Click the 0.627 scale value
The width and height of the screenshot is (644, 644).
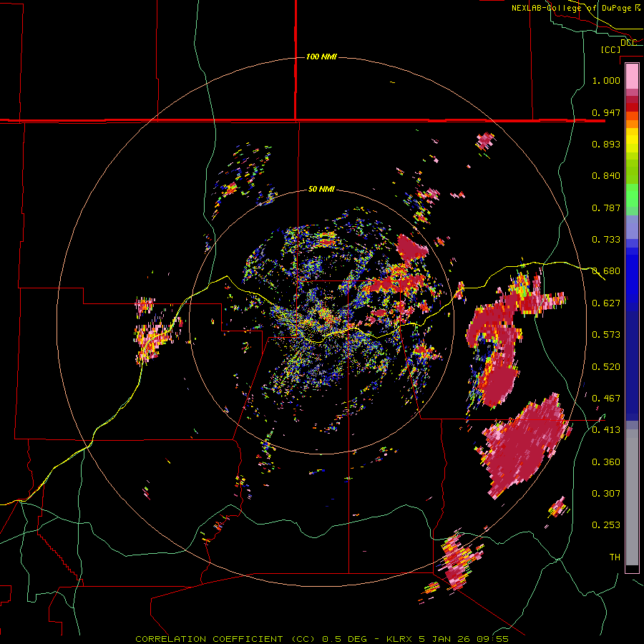(x=606, y=303)
